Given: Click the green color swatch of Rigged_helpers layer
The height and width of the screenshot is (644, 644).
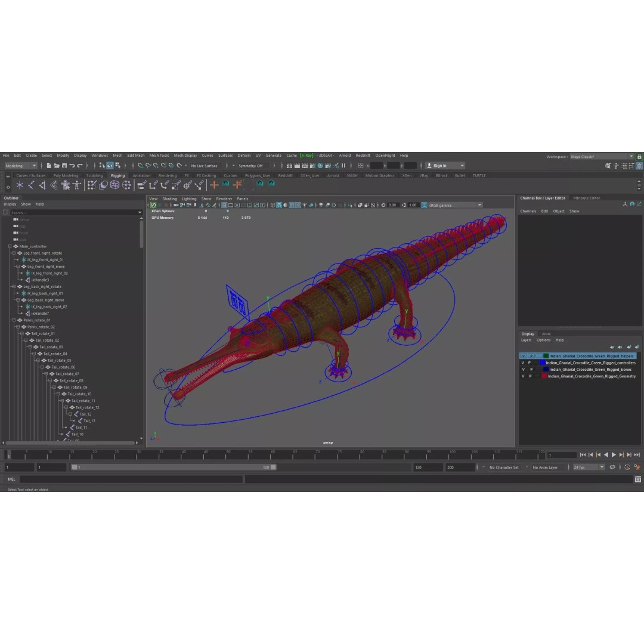Looking at the screenshot, I should click(x=546, y=355).
